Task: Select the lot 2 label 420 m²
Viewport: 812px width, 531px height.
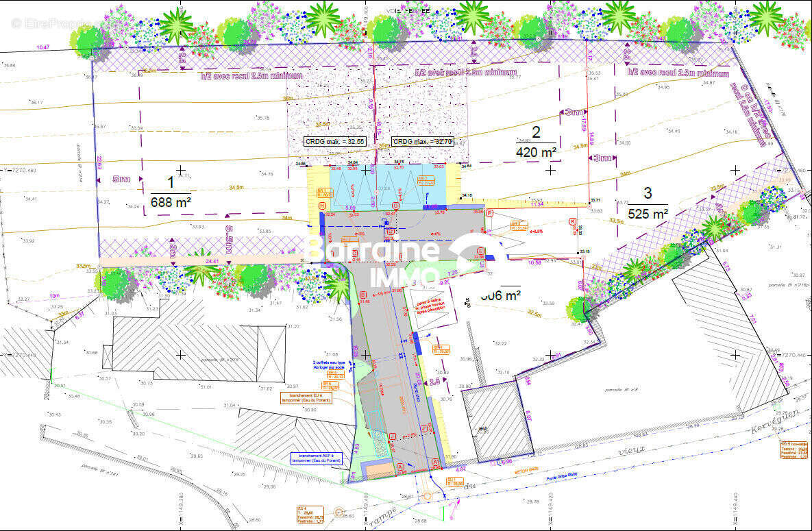Action: pos(536,152)
